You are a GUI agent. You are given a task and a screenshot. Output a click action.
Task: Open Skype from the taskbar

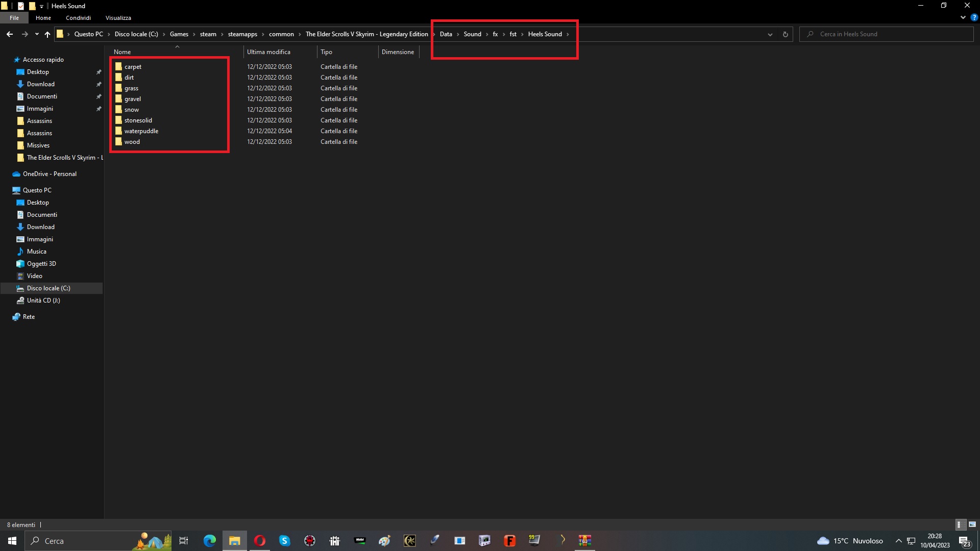[x=285, y=541]
